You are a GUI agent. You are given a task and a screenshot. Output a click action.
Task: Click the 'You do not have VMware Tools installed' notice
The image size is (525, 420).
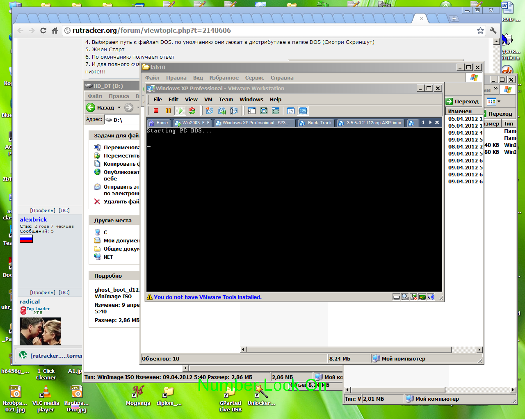click(208, 297)
